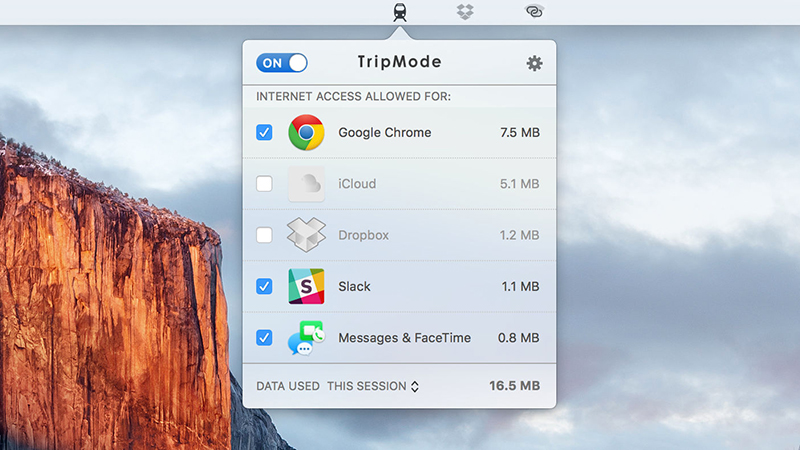Screen dimensions: 800x450
Task: Select the Google Chrome label text
Action: click(385, 133)
